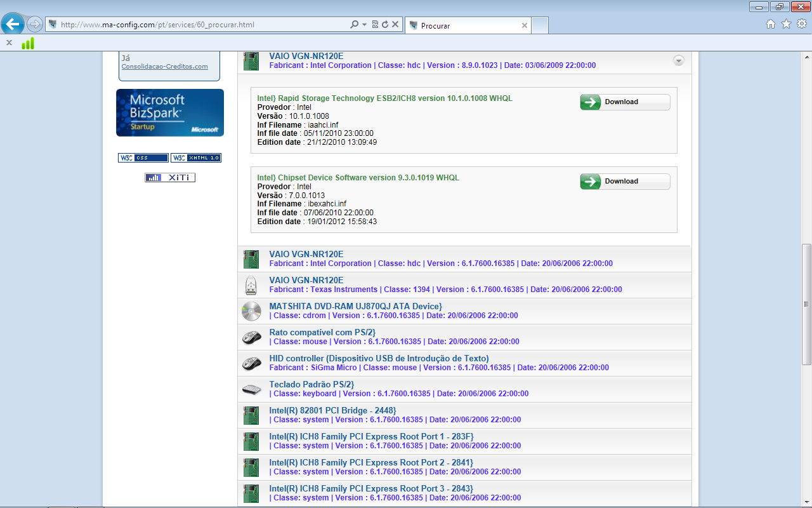Click the page's vertical scrollbar thumb
Screen dimensions: 812x508
pyautogui.click(x=806, y=304)
